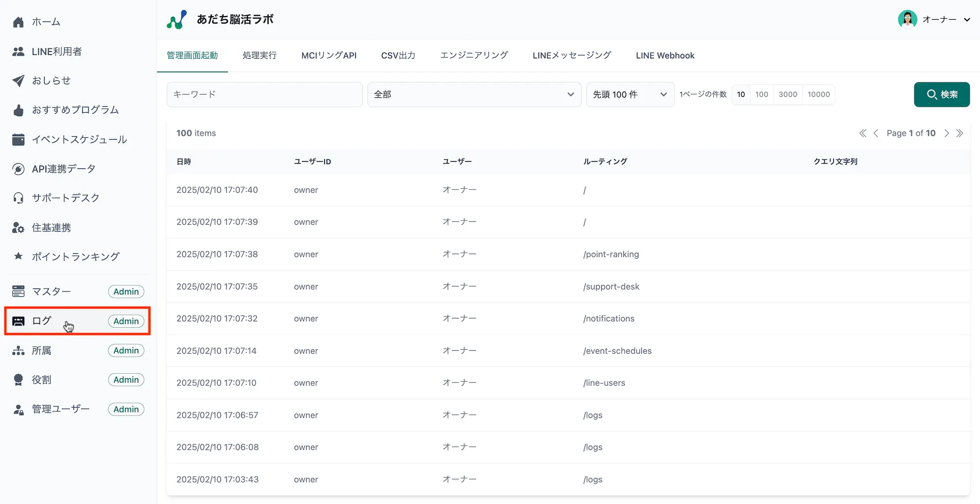Open the 管理ユーザー user icon
The image size is (980, 504).
point(18,409)
